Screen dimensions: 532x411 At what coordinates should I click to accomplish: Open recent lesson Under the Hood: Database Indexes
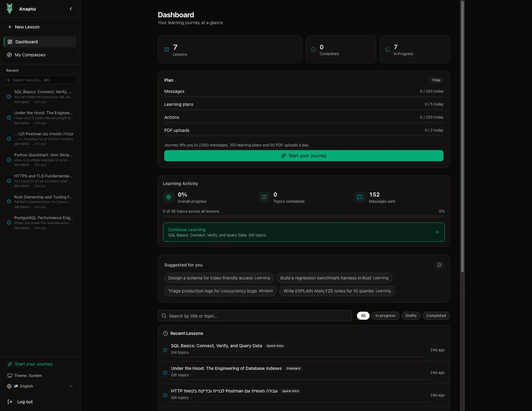304,373
